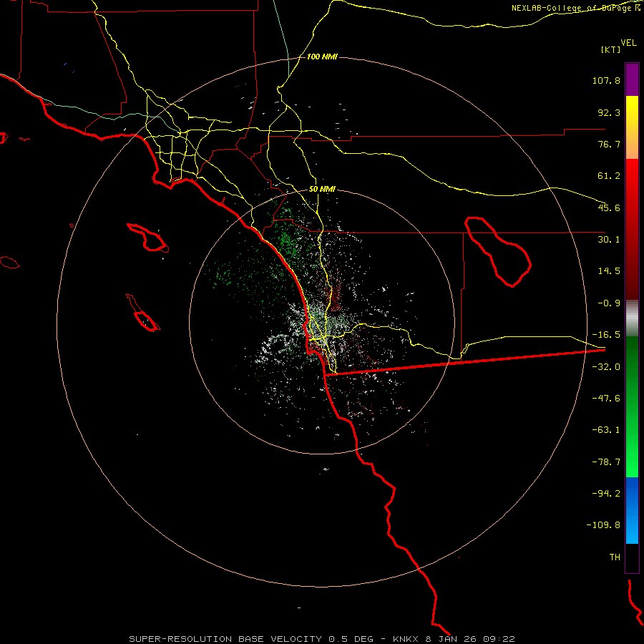Select the 76.7 legend value
Viewport: 644px width, 644px height.
[x=609, y=144]
